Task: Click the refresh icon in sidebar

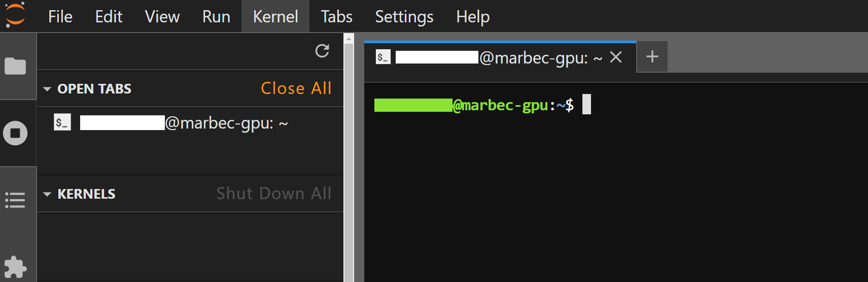Action: 322,51
